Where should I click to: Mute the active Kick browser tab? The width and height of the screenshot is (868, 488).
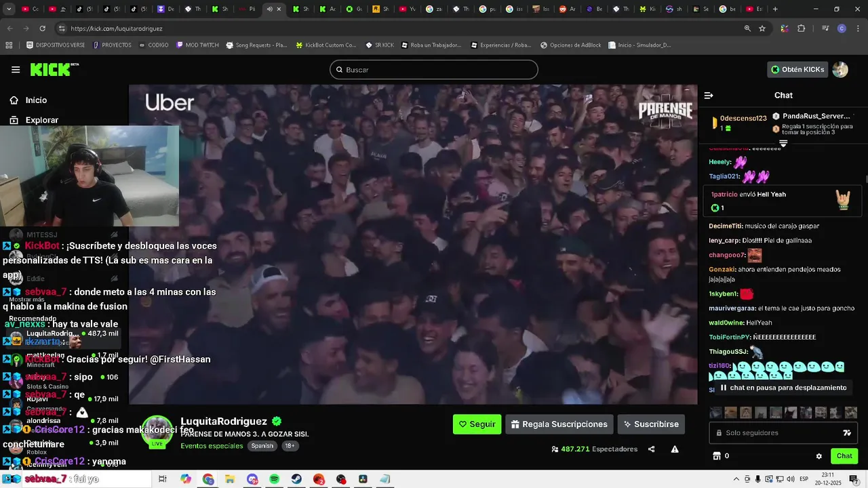pos(270,9)
